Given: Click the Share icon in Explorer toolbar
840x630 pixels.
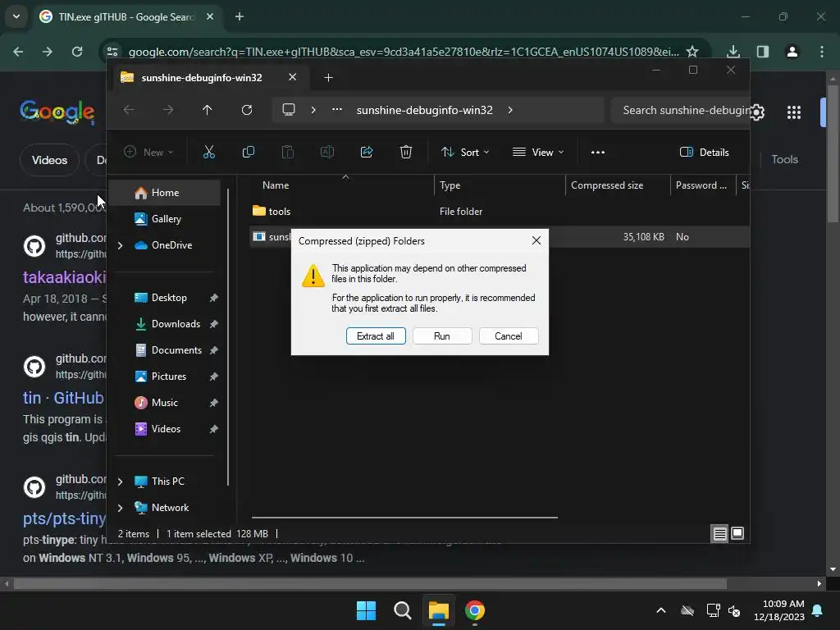Looking at the screenshot, I should (x=367, y=152).
